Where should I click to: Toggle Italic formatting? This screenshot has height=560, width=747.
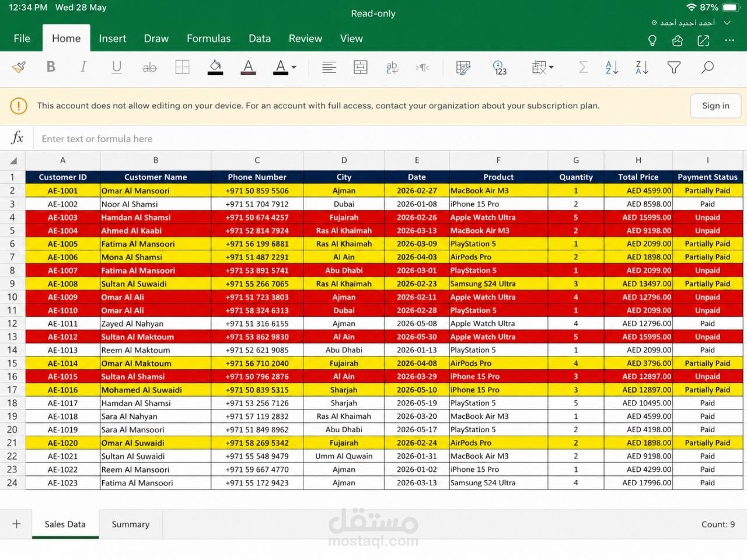(83, 67)
